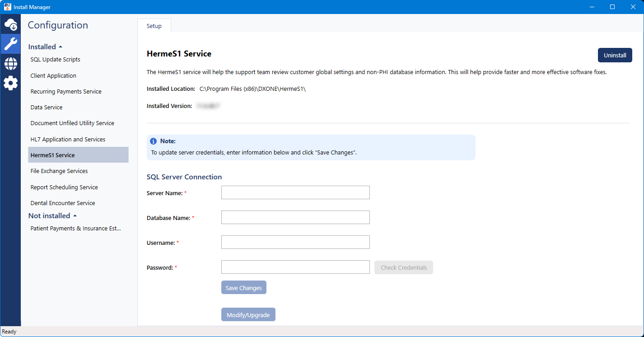Select SQL Update Scripts in sidebar

(55, 60)
